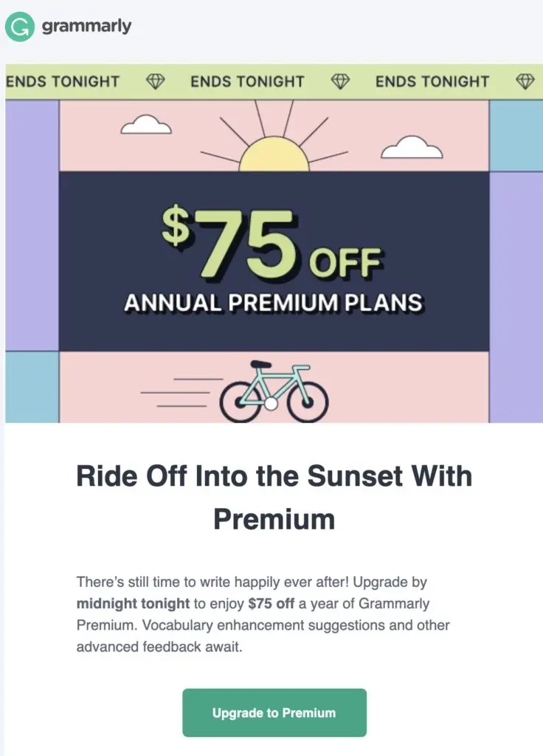Screen dimensions: 543x756
Task: Click the blue block at top right
Action: (516, 135)
